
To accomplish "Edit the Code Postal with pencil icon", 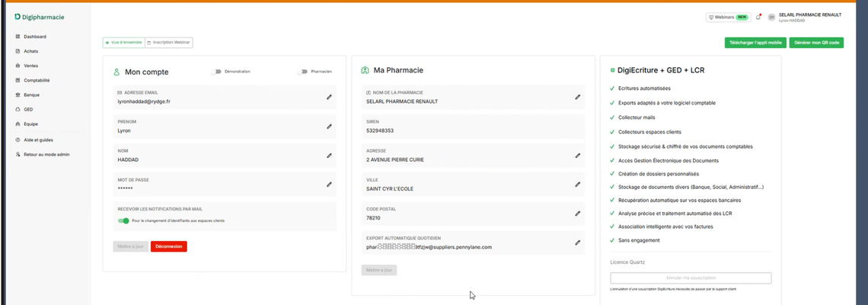I will click(x=577, y=213).
